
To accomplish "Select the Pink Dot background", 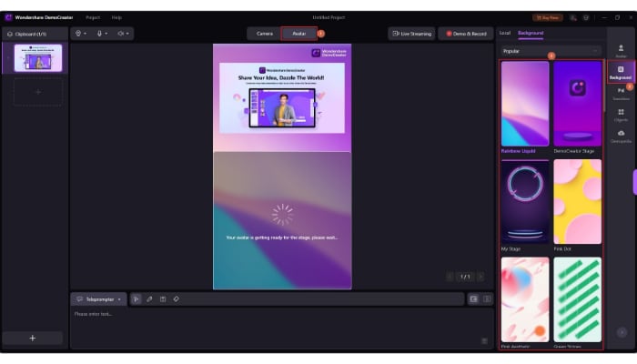I will tap(577, 201).
